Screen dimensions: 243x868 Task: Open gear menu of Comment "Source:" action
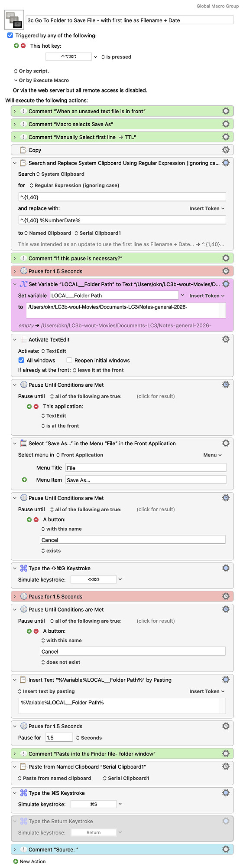(x=226, y=849)
